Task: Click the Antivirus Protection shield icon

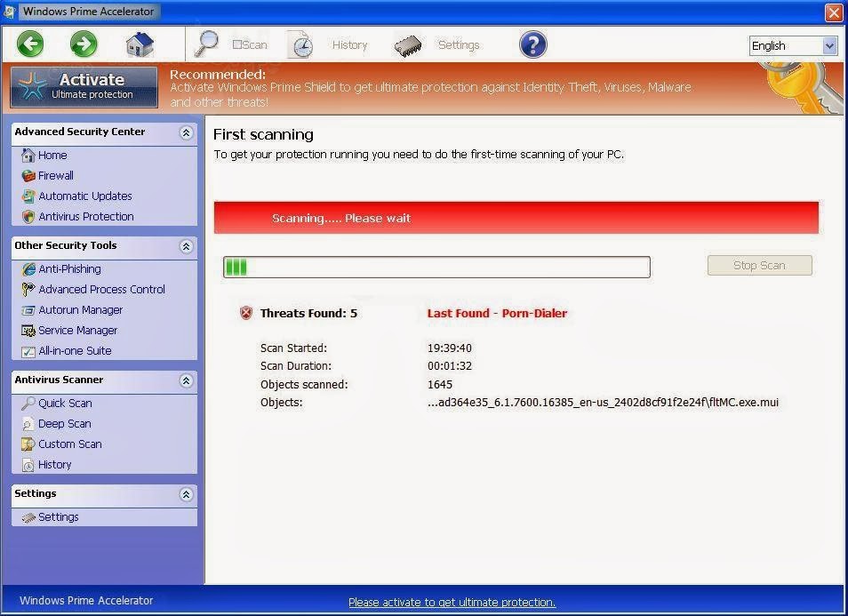Action: (x=28, y=216)
